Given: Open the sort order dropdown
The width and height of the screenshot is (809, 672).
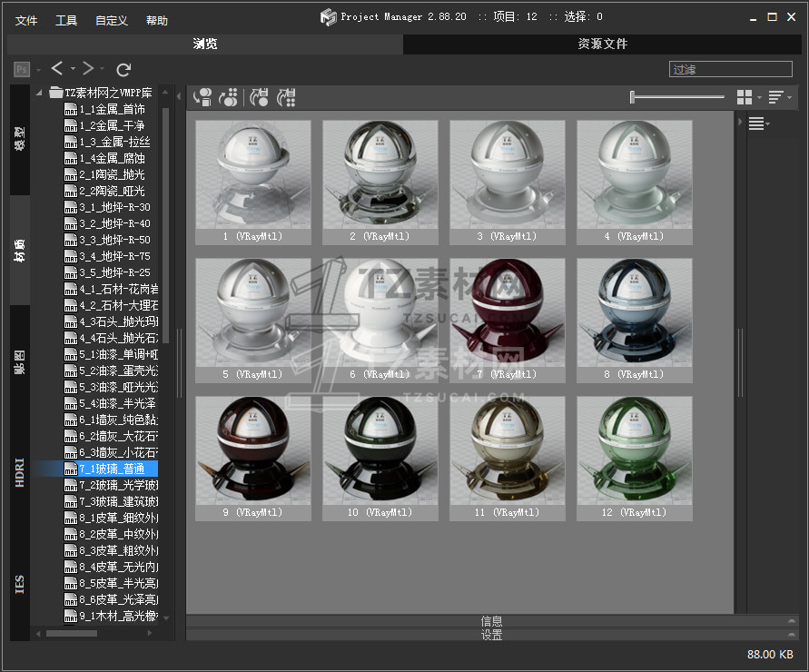Looking at the screenshot, I should (777, 97).
